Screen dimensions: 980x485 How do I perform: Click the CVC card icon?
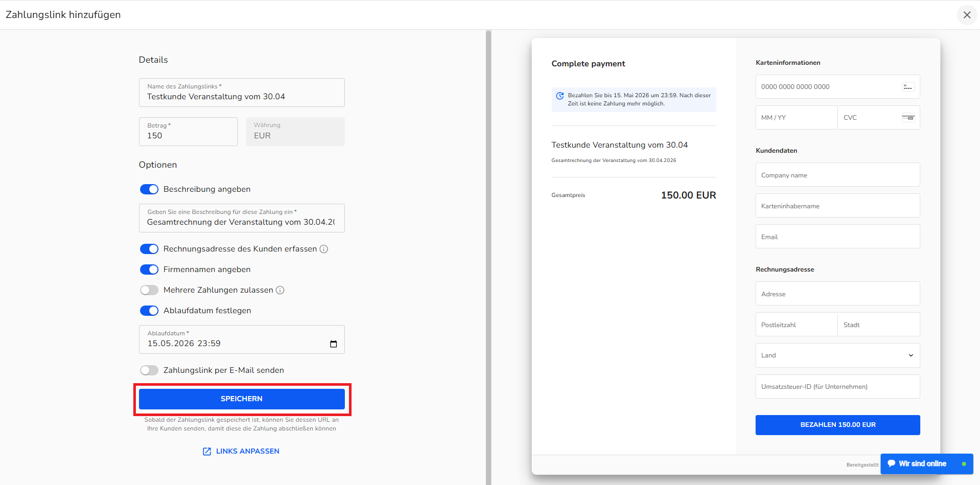pyautogui.click(x=908, y=118)
